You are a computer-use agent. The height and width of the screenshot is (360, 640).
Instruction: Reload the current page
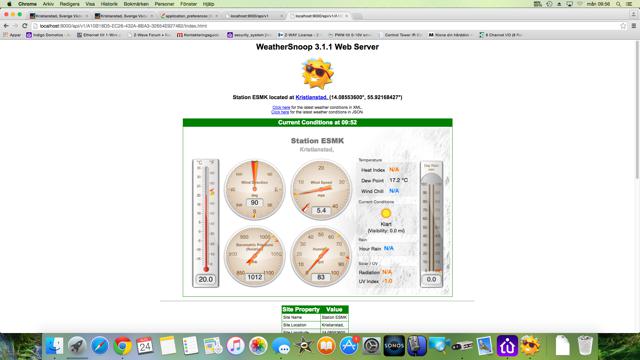(24, 26)
